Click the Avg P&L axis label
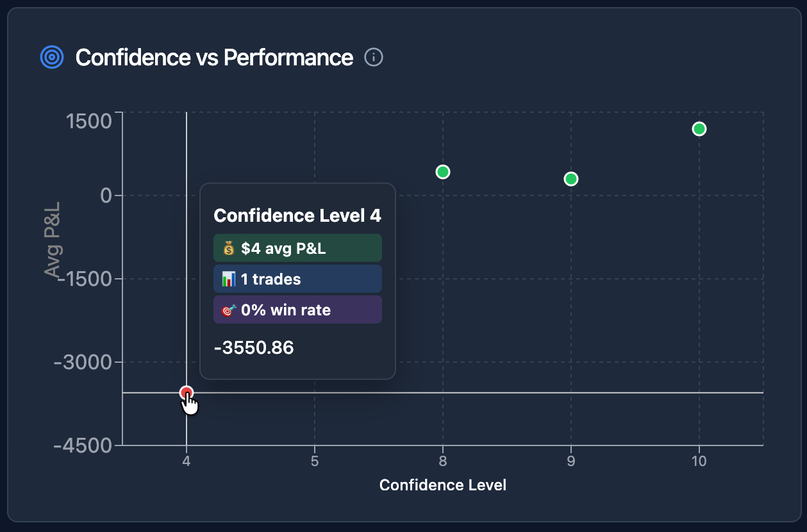 point(53,240)
